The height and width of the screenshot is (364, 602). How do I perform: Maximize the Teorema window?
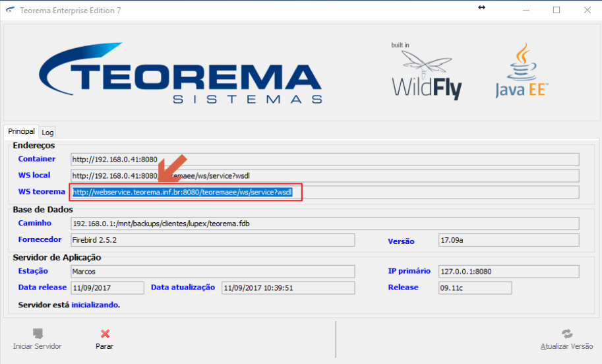pyautogui.click(x=557, y=11)
